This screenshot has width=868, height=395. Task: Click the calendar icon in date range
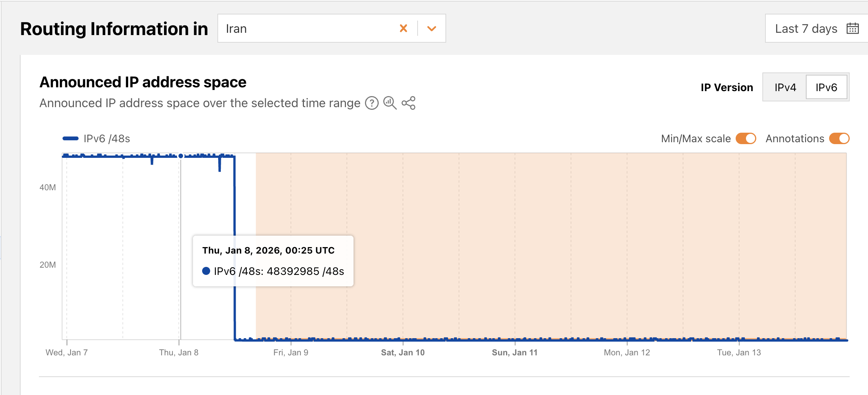852,29
